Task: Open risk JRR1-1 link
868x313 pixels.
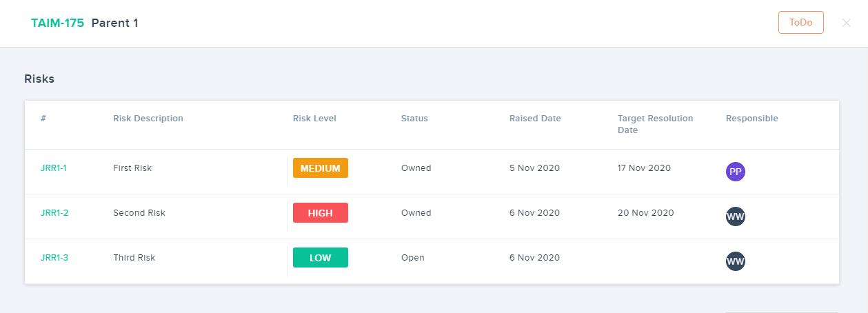Action: click(54, 168)
